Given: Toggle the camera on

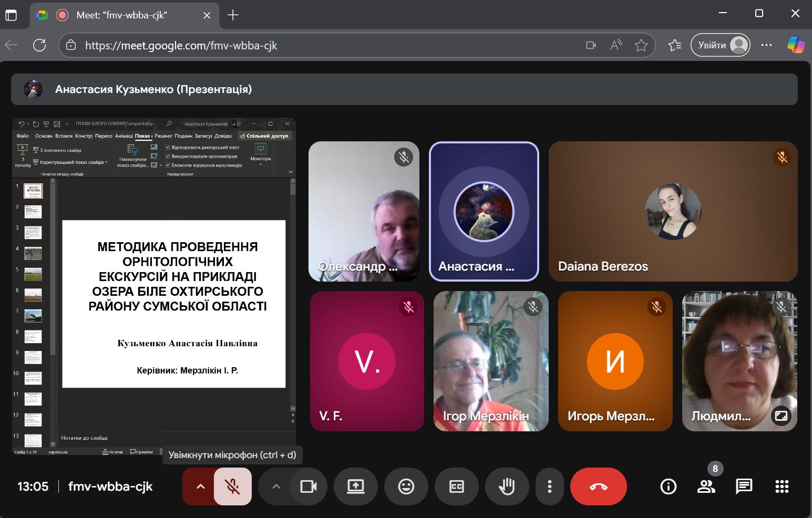Looking at the screenshot, I should [308, 486].
